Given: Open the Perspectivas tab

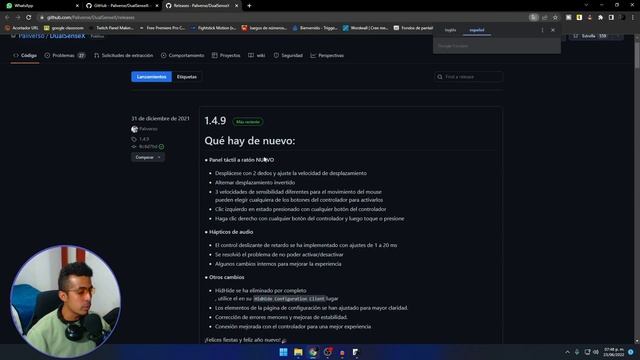Looking at the screenshot, I should (327, 56).
